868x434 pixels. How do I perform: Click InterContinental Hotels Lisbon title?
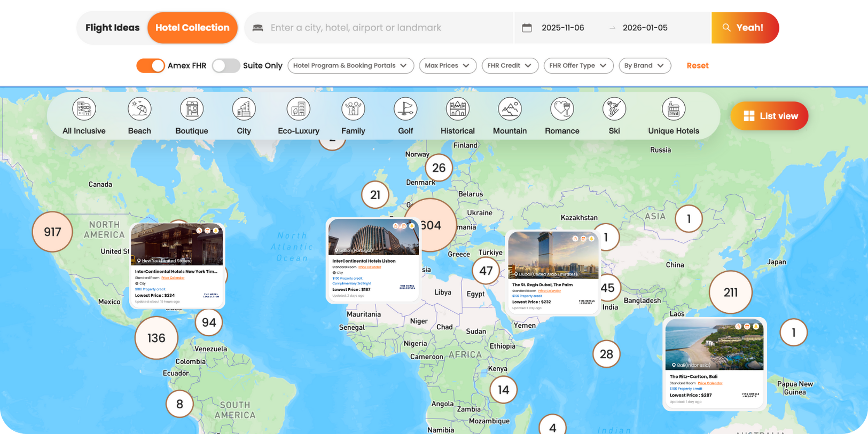click(364, 261)
